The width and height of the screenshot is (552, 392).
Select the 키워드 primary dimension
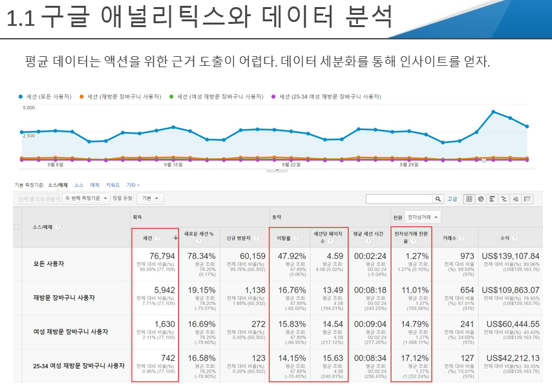click(x=113, y=185)
